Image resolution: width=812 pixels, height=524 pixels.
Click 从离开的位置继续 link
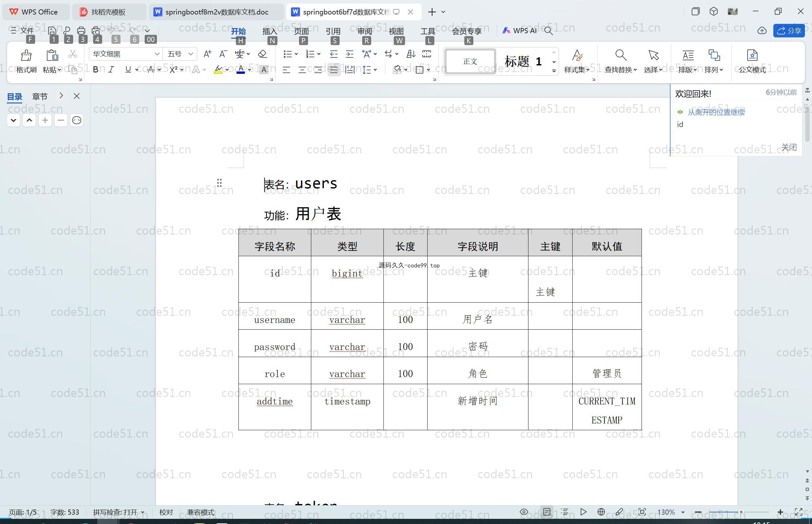[x=716, y=112]
